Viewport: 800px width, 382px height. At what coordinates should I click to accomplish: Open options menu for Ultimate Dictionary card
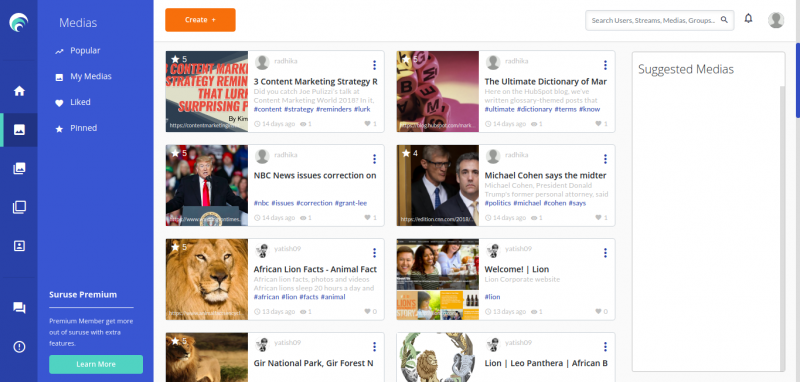pos(605,65)
